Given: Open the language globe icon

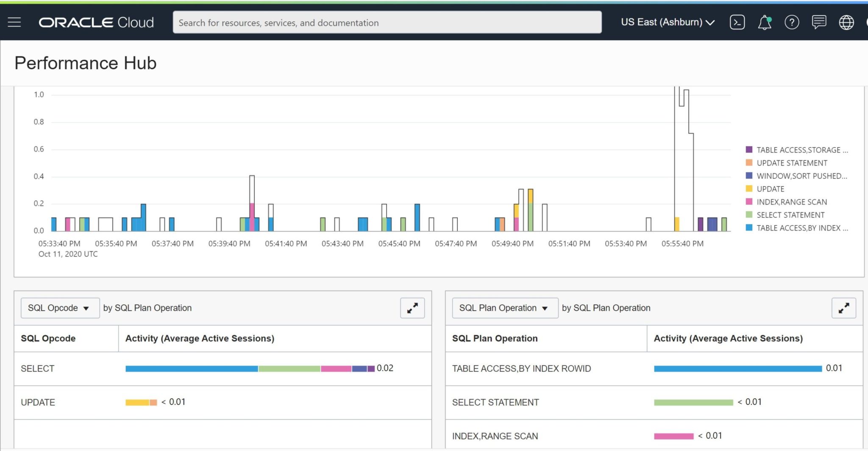Looking at the screenshot, I should [x=846, y=22].
